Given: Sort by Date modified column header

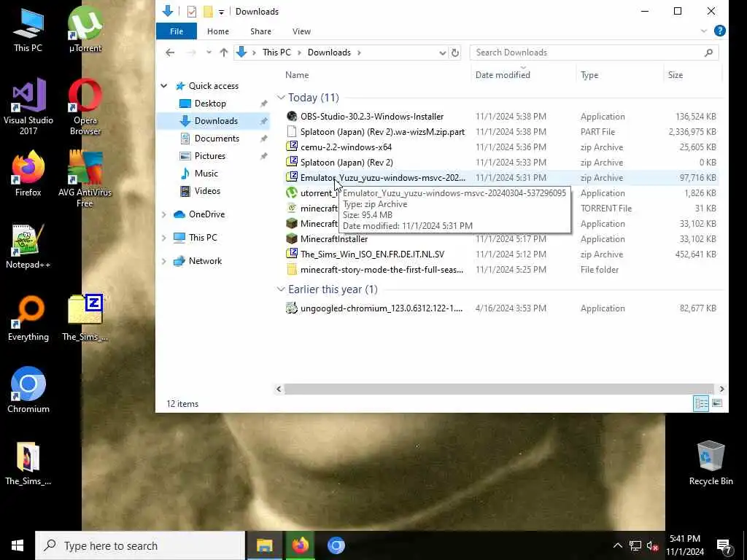Looking at the screenshot, I should pos(503,75).
